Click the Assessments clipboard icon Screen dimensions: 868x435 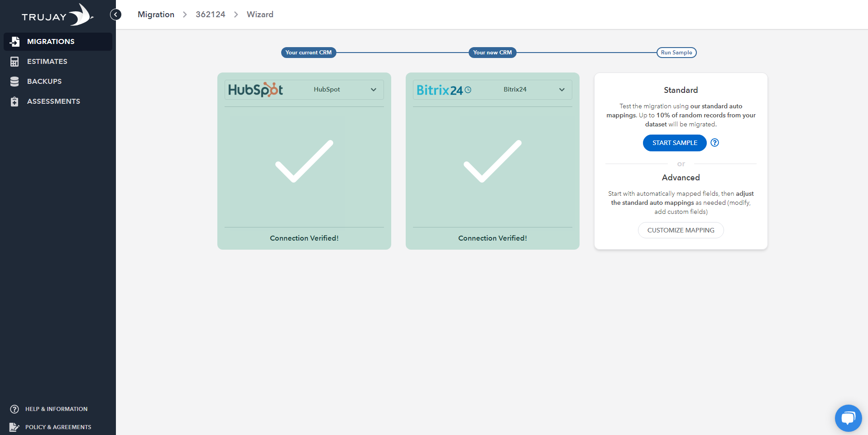point(14,101)
